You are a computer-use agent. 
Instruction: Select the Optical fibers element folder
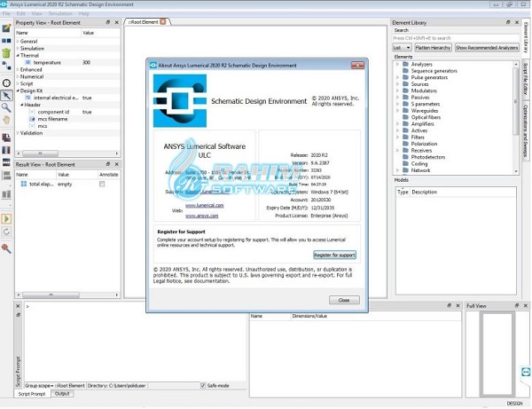point(426,117)
